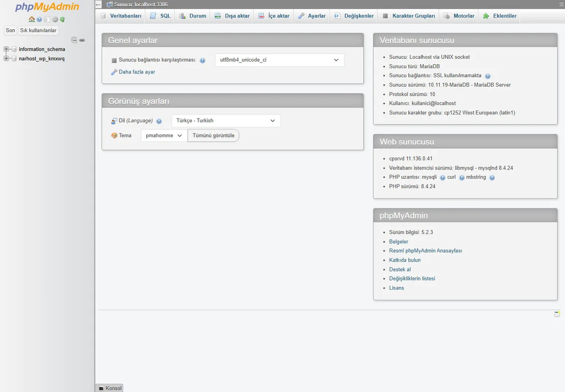Screen dimensions: 565x392
Task: Unlink from main panel chain icon
Action: [x=82, y=40]
